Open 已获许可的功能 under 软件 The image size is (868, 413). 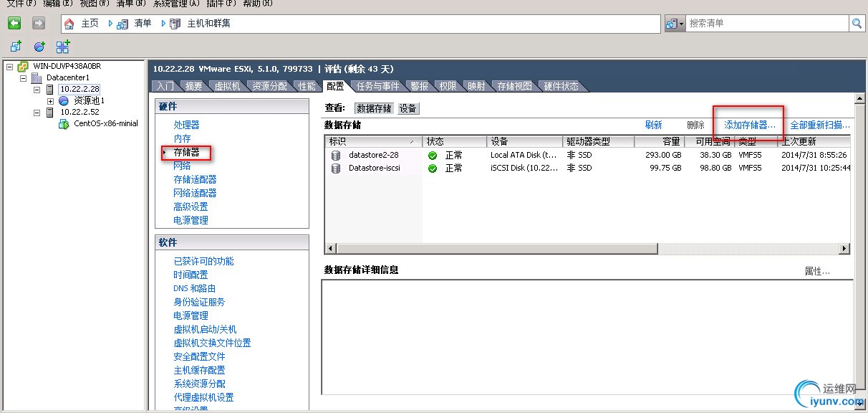coord(203,261)
